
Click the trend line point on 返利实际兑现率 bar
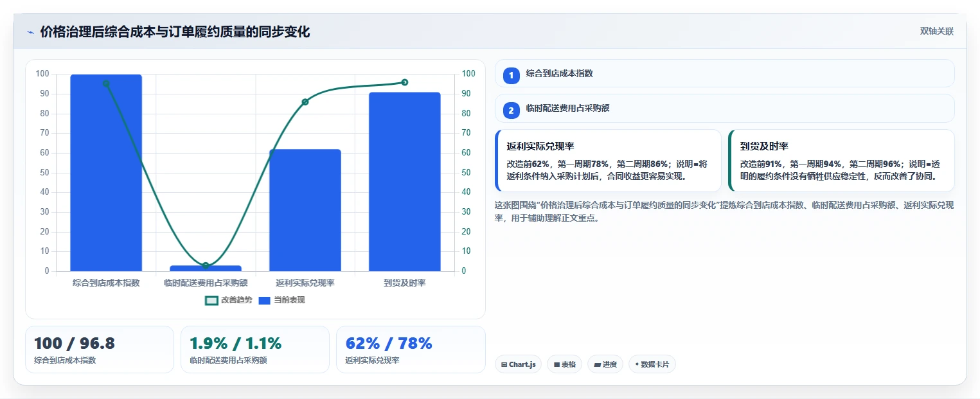click(x=305, y=102)
